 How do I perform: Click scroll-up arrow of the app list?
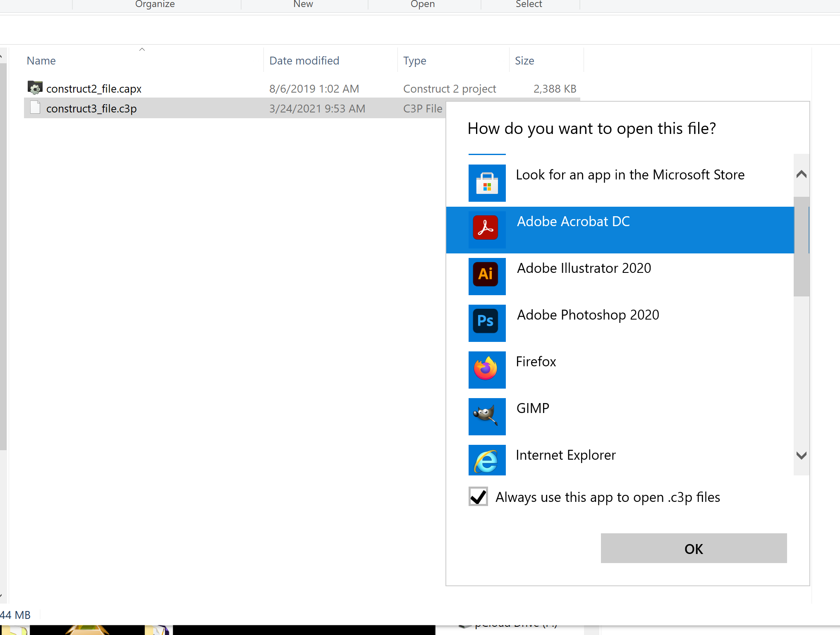coord(801,174)
